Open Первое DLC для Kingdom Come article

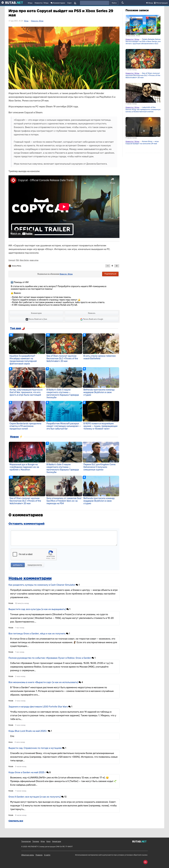[100, 467]
